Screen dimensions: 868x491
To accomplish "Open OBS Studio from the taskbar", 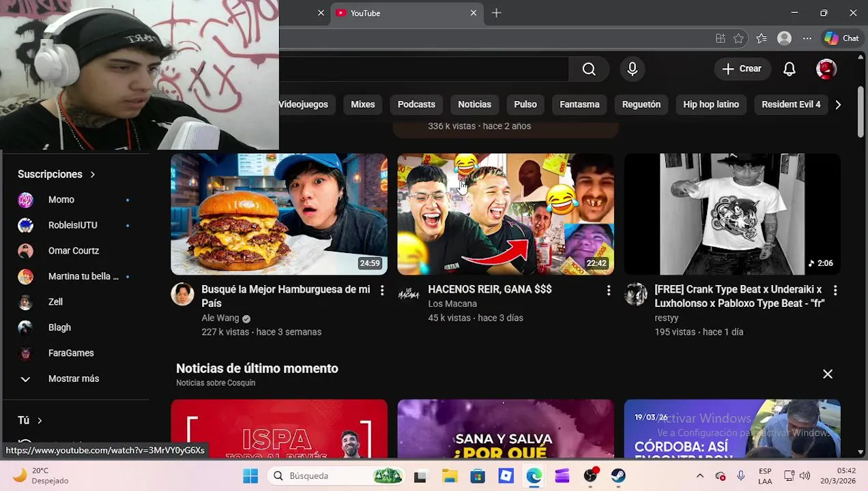I will 590,476.
